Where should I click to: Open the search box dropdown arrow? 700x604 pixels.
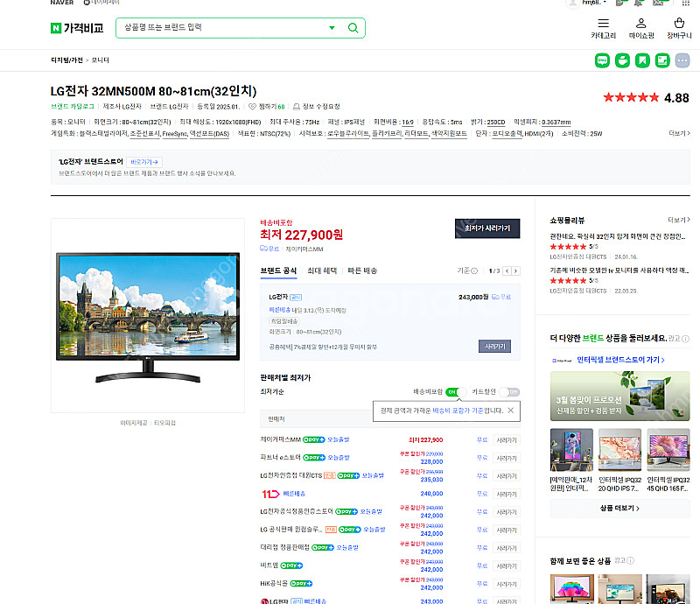pos(332,28)
